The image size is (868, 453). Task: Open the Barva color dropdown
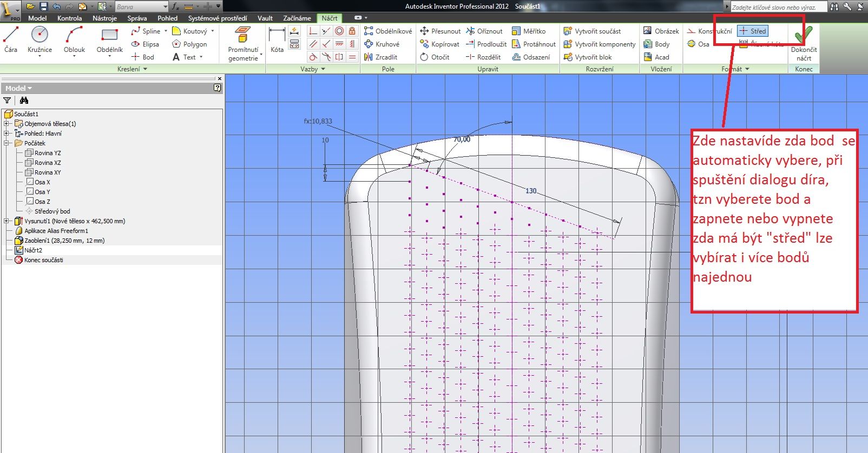[165, 6]
